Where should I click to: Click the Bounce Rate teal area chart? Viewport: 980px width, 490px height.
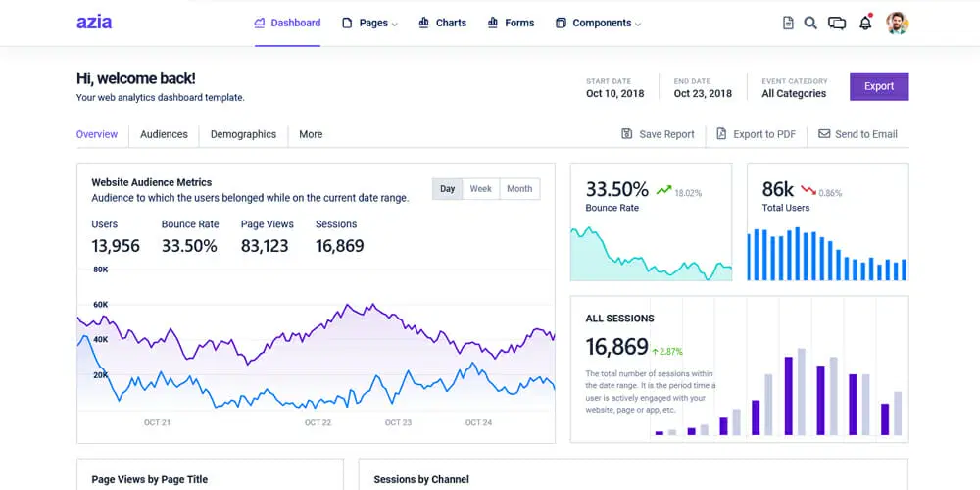(651, 255)
